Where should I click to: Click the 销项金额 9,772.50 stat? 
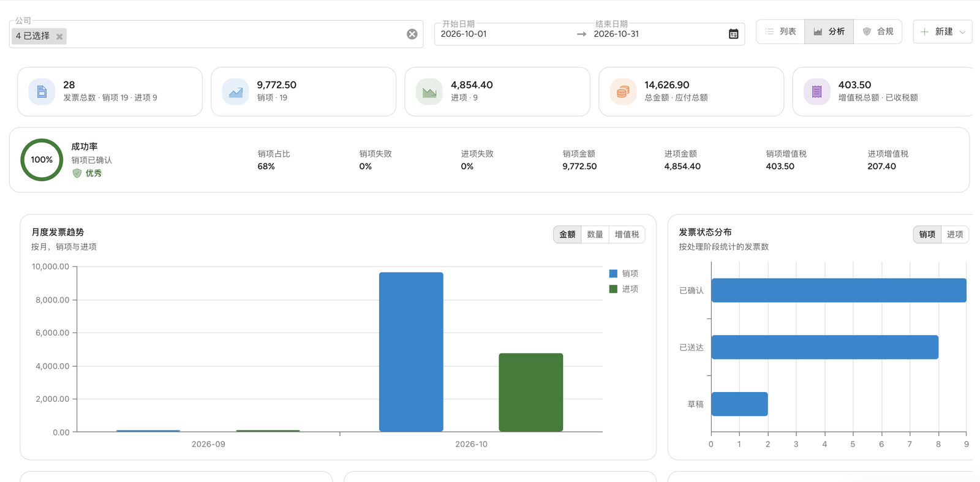579,160
